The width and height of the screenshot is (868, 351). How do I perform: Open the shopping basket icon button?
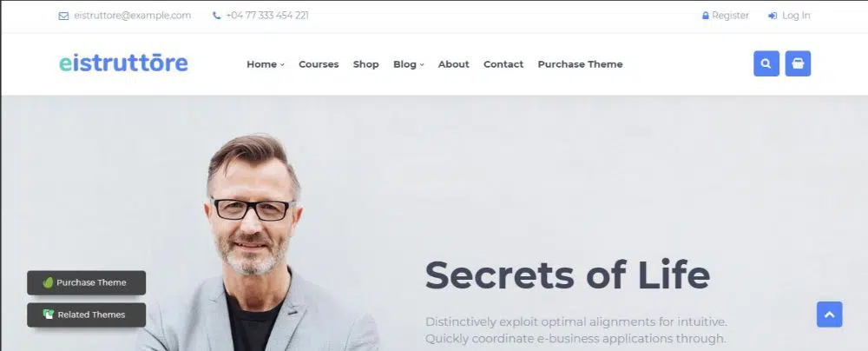pos(798,63)
